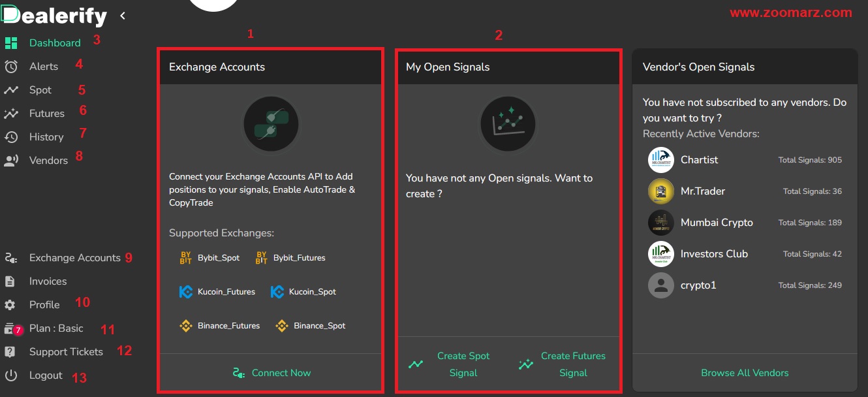Click the Browse All Vendors link
This screenshot has height=397, width=868.
745,373
